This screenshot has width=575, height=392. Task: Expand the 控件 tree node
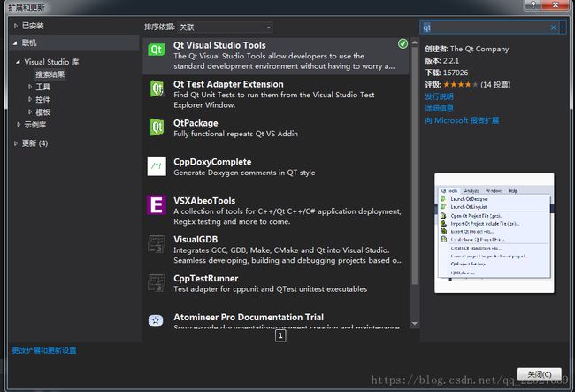point(30,99)
